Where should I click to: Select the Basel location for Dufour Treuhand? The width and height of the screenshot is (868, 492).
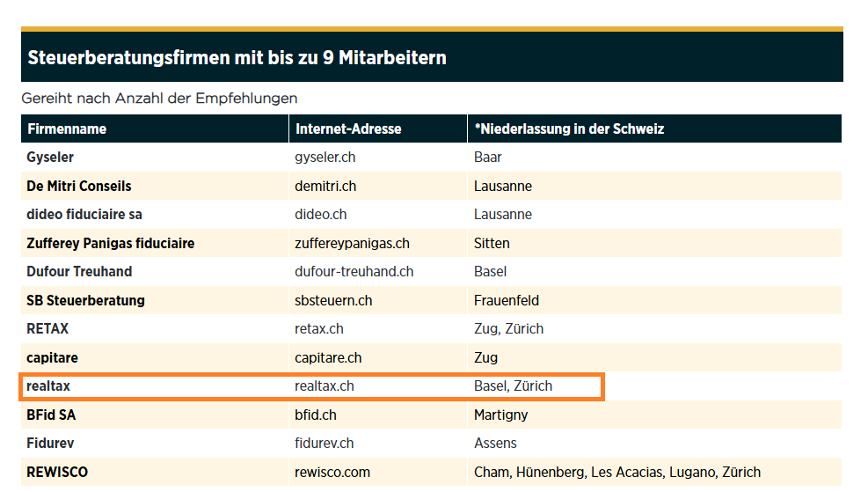tap(490, 271)
